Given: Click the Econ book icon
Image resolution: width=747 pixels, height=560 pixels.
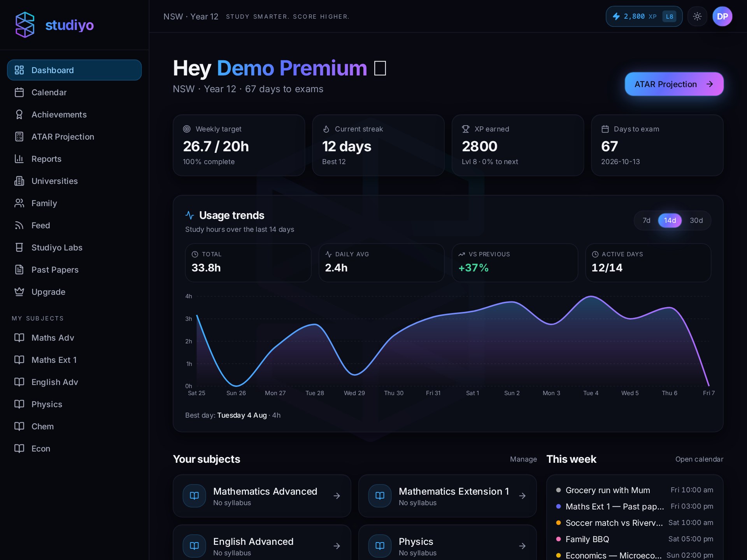Looking at the screenshot, I should pyautogui.click(x=19, y=448).
